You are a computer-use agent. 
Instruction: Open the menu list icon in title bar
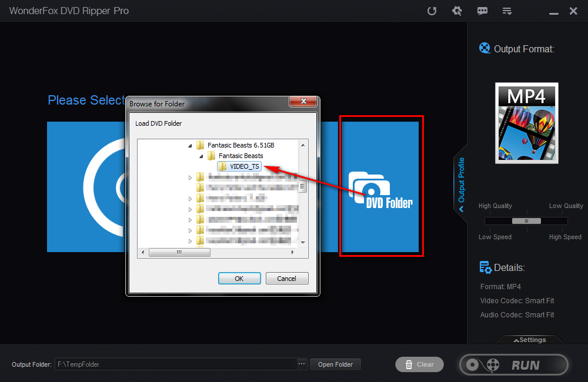507,11
